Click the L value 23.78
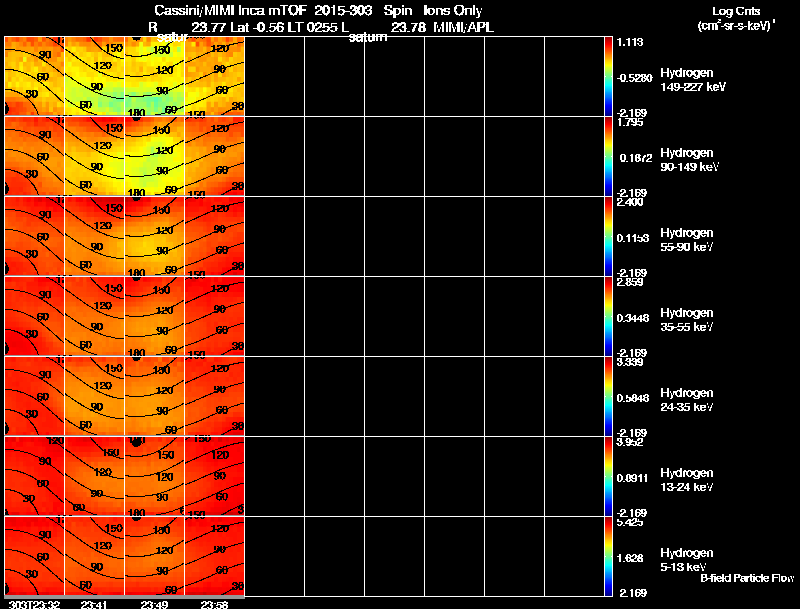 click(x=408, y=27)
